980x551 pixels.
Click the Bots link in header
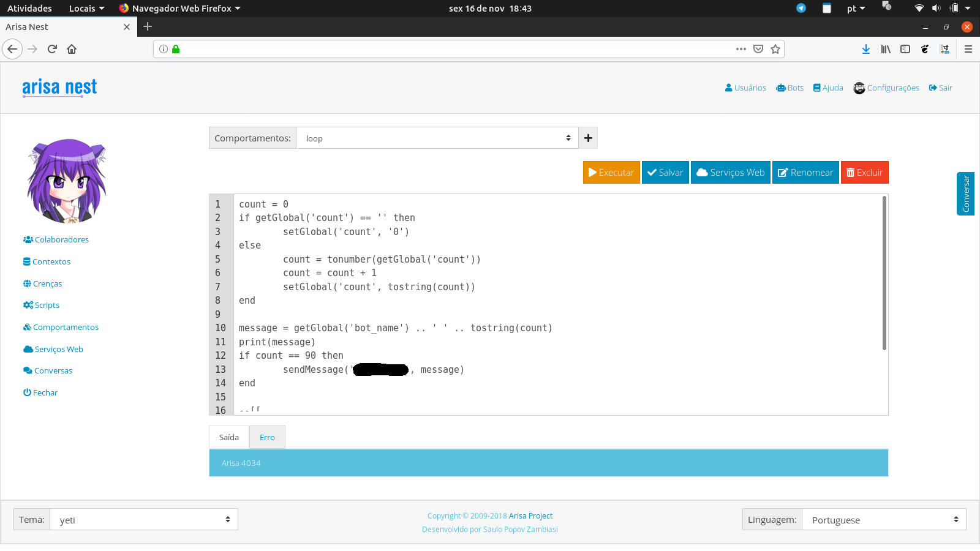[x=790, y=88]
